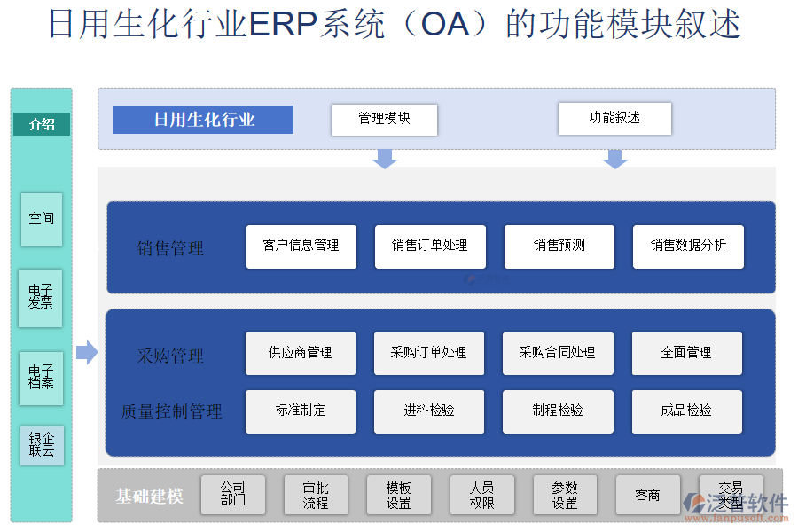This screenshot has width=798, height=532.
Task: Open the 空间 sidebar item
Action: (42, 219)
